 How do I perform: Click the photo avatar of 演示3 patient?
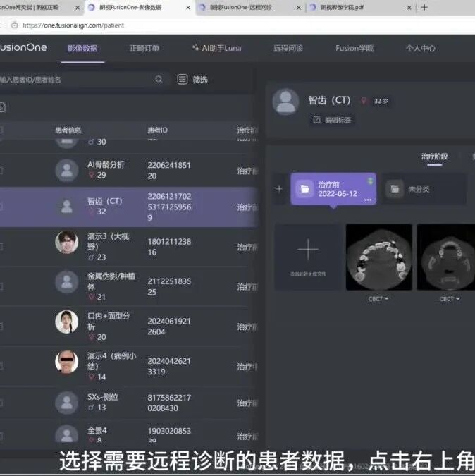(x=67, y=242)
